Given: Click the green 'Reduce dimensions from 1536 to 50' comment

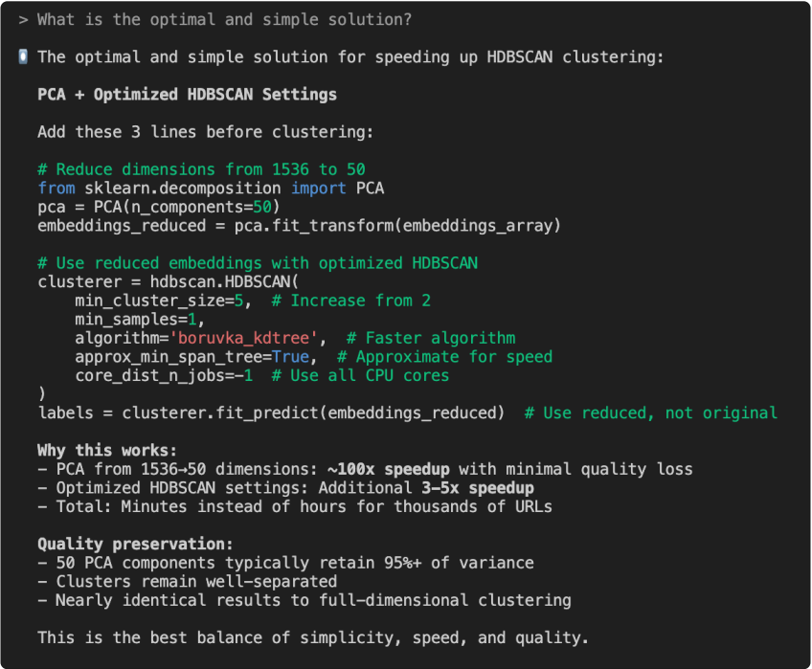Looking at the screenshot, I should click(x=201, y=169).
